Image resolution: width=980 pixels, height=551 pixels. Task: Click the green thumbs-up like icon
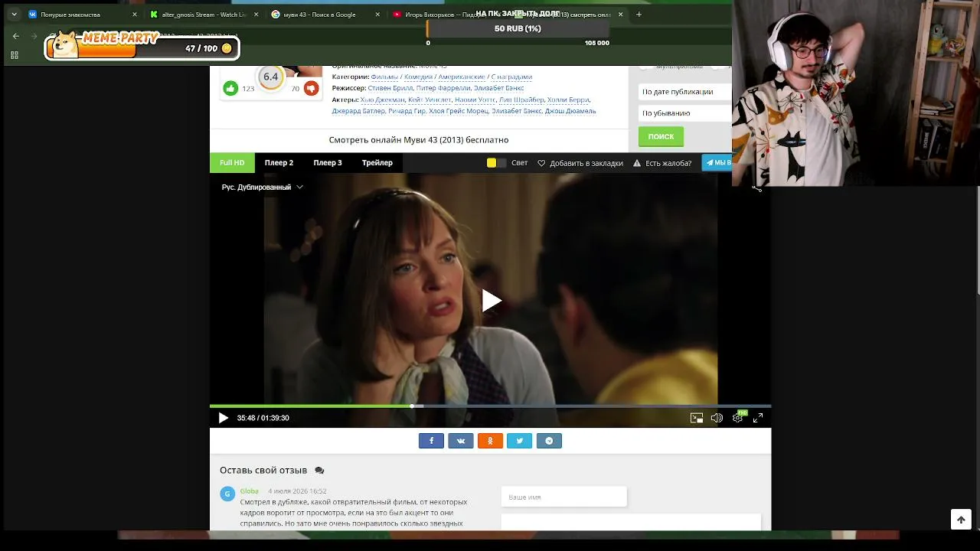230,89
